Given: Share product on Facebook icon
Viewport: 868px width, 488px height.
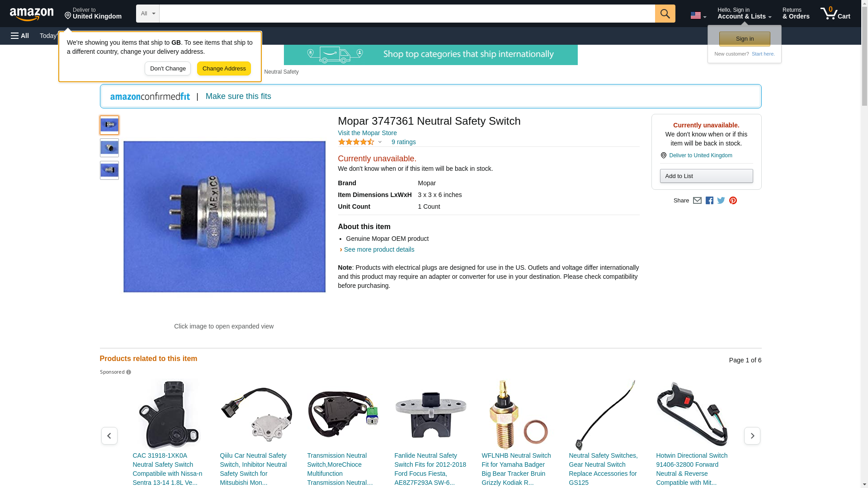Looking at the screenshot, I should tap(709, 201).
